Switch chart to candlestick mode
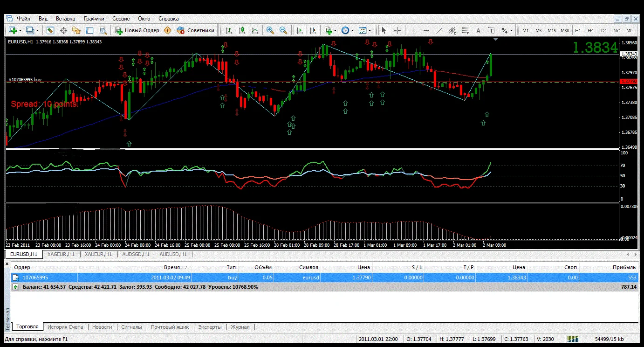Image resolution: width=644 pixels, height=347 pixels. click(x=241, y=30)
